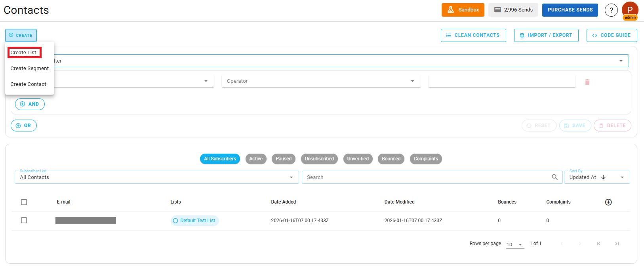
Task: Click the help question mark icon
Action: (611, 10)
